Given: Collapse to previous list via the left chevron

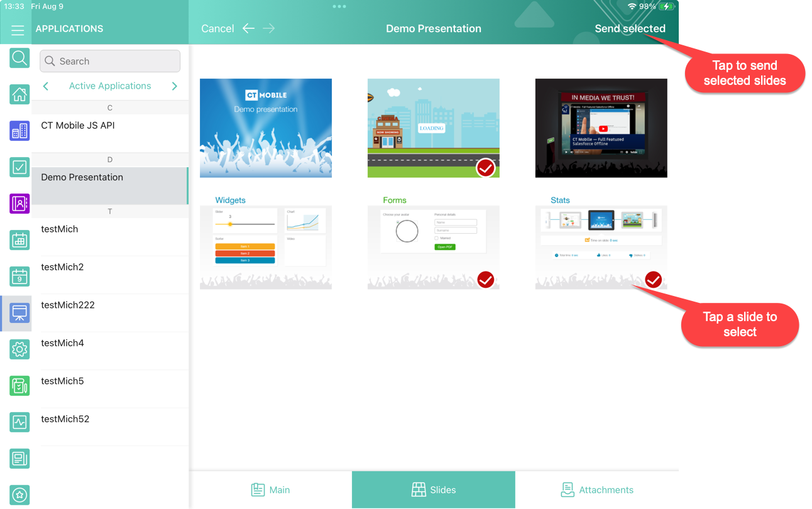Looking at the screenshot, I should pyautogui.click(x=45, y=85).
